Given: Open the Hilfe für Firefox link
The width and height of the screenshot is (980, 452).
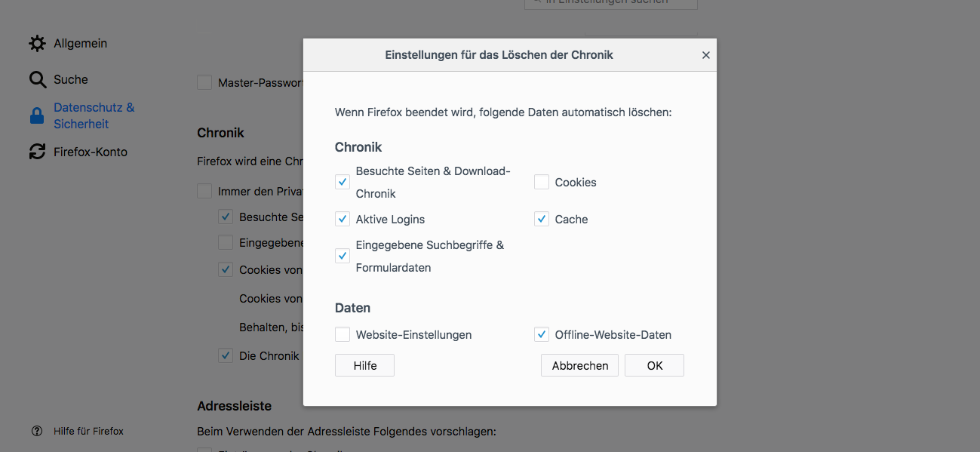Looking at the screenshot, I should tap(88, 432).
